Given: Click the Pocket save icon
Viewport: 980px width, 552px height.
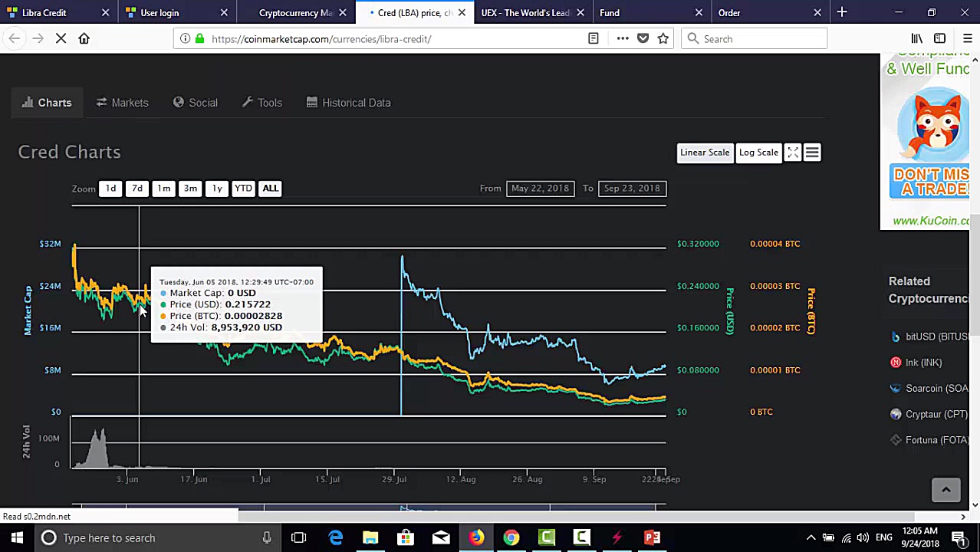Looking at the screenshot, I should 643,38.
